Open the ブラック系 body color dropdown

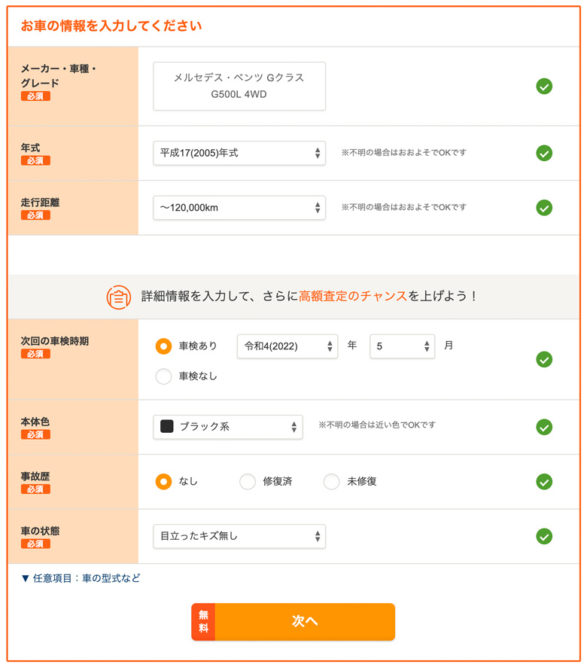(x=228, y=427)
